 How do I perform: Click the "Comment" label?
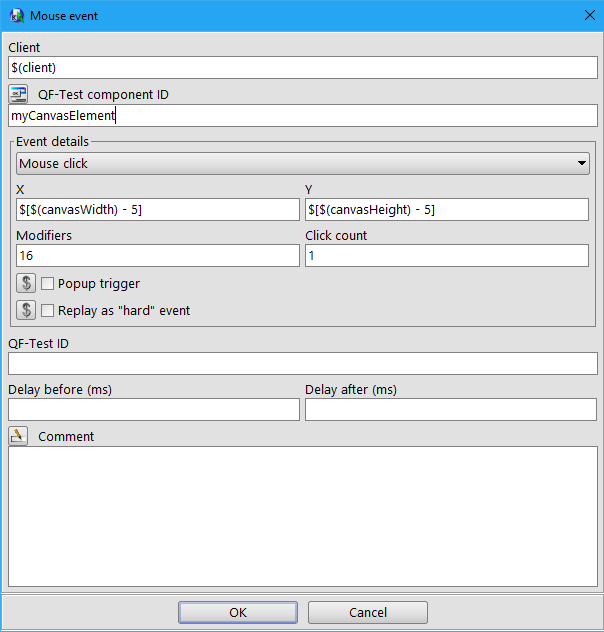tap(66, 437)
